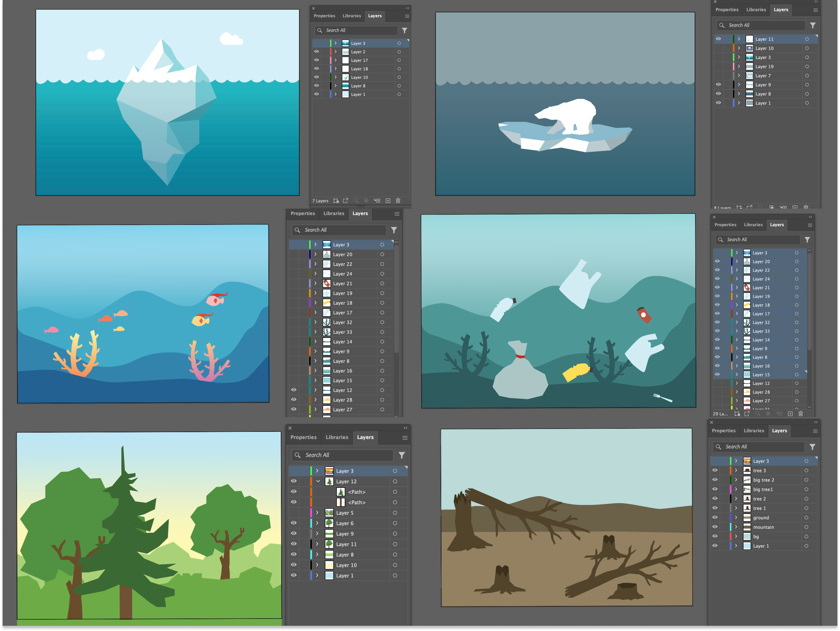The image size is (840, 631).
Task: Click the 'big tree1' layer thumbnail
Action: pyautogui.click(x=747, y=489)
